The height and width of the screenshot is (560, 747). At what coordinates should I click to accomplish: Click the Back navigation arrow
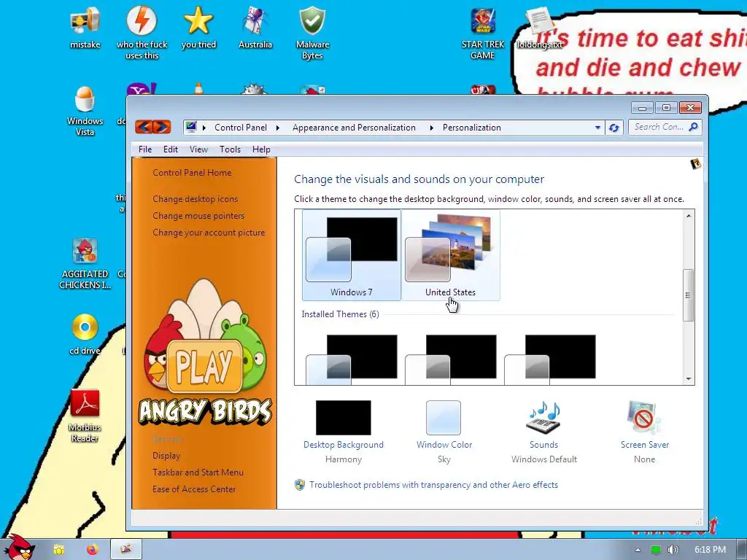click(x=144, y=127)
